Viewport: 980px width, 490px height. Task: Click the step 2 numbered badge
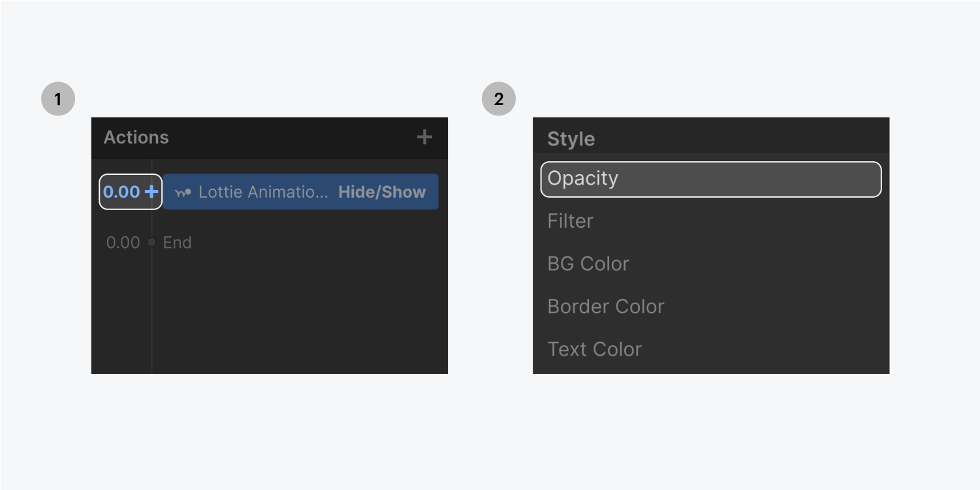pyautogui.click(x=498, y=98)
